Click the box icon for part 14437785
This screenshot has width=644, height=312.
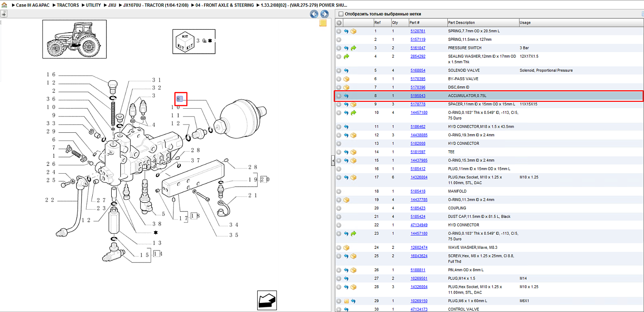[346, 200]
